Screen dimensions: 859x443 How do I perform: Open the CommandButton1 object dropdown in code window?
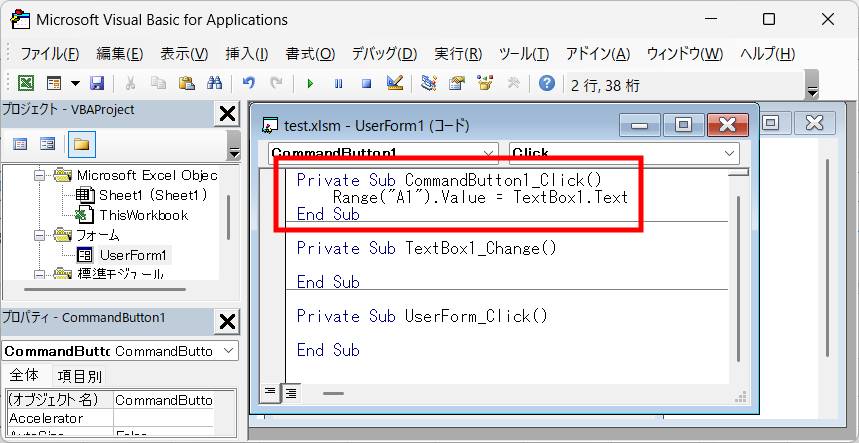click(x=487, y=153)
